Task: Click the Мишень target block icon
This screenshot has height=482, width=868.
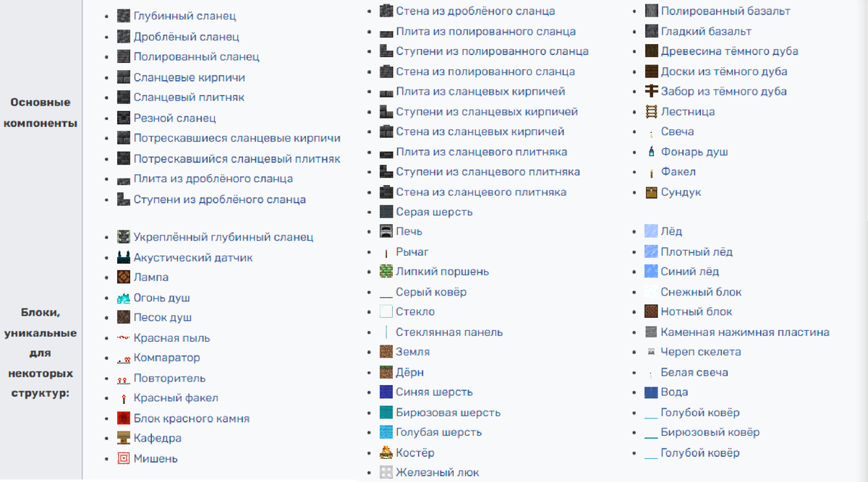Action: tap(123, 458)
